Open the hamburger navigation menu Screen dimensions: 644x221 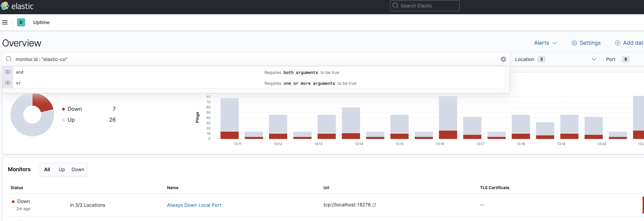5,23
